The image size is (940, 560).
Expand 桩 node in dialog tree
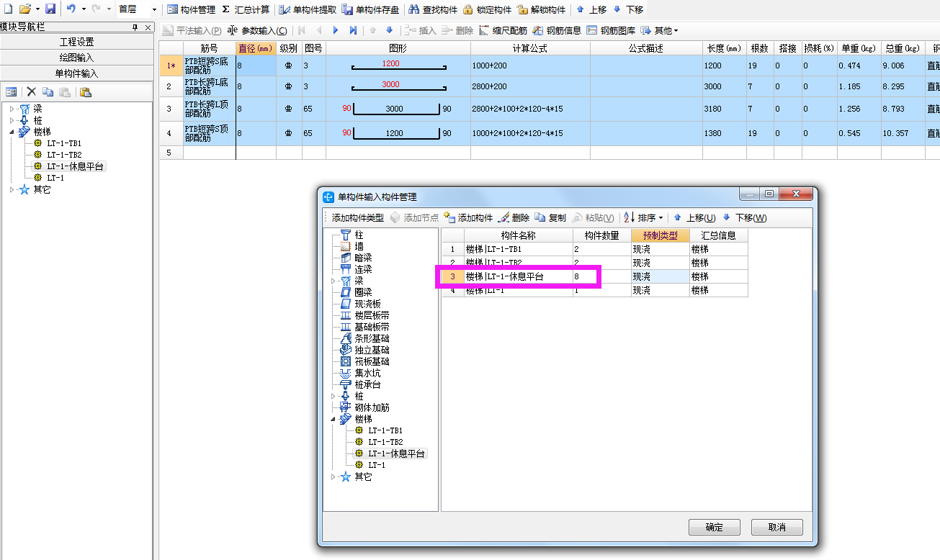point(333,396)
